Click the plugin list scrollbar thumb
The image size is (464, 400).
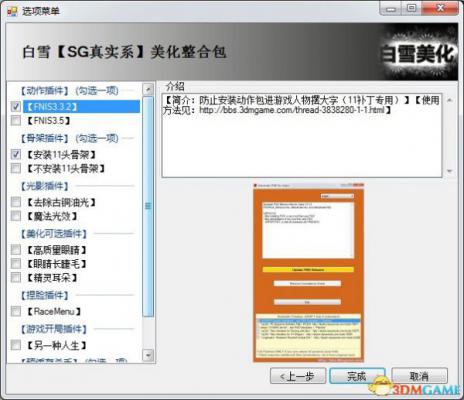(148, 206)
